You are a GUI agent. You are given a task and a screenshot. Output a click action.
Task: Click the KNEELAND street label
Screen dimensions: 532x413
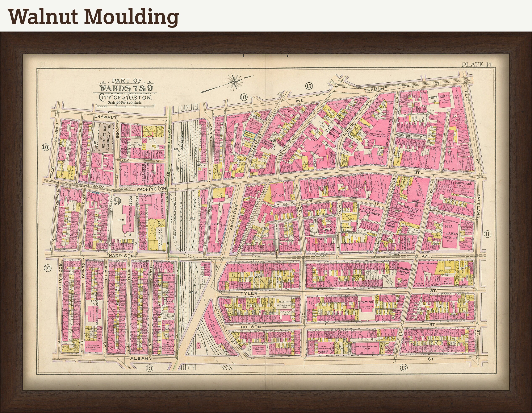(x=479, y=206)
